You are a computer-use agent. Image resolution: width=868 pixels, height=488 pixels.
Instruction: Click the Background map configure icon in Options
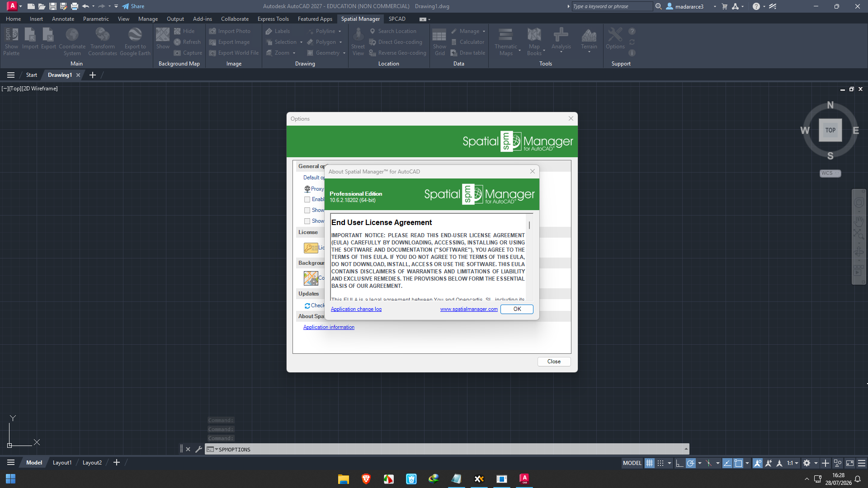coord(311,278)
